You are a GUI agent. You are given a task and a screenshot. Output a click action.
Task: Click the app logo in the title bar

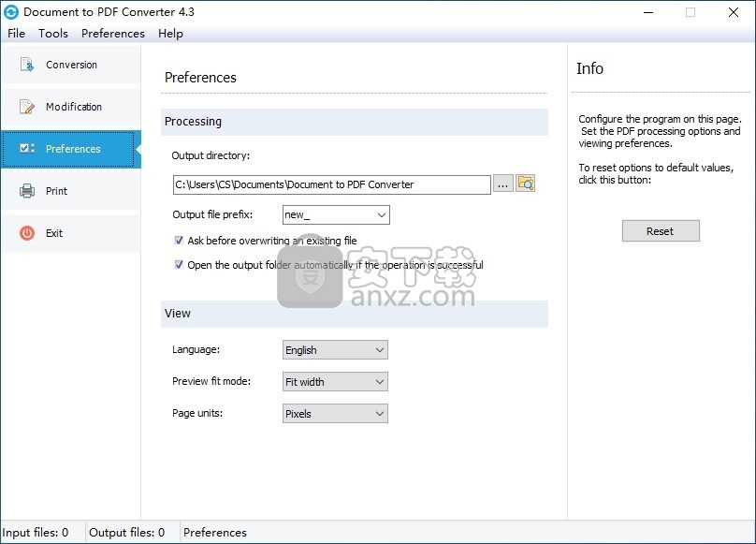11,12
